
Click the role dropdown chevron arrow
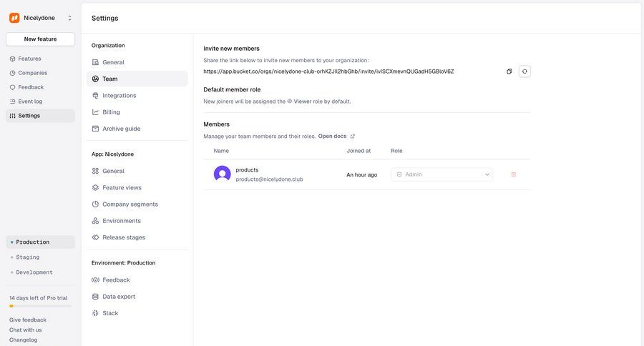487,174
